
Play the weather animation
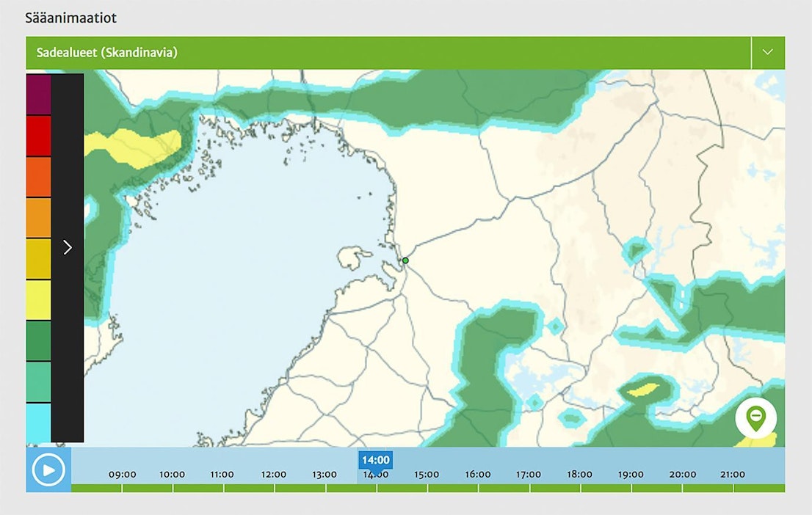pyautogui.click(x=48, y=470)
